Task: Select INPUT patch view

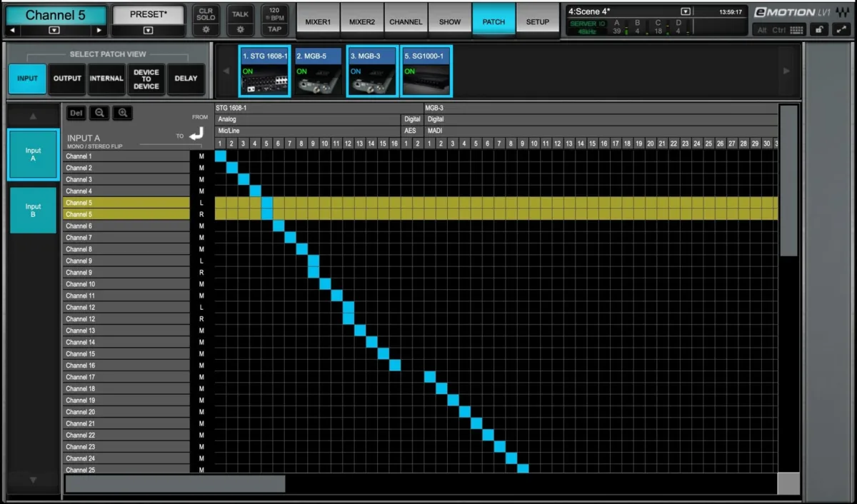Action: pyautogui.click(x=27, y=79)
